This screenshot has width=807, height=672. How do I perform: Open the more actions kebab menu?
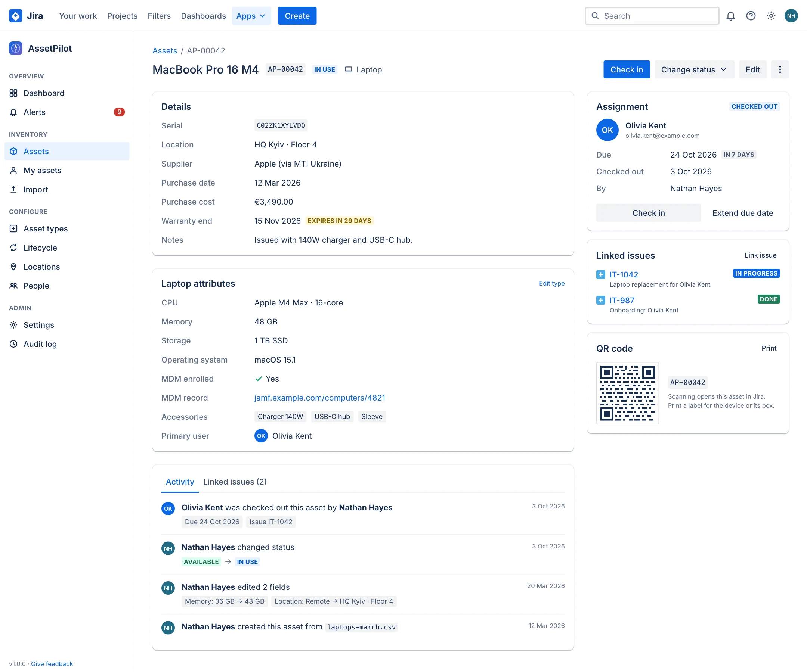[x=780, y=69]
